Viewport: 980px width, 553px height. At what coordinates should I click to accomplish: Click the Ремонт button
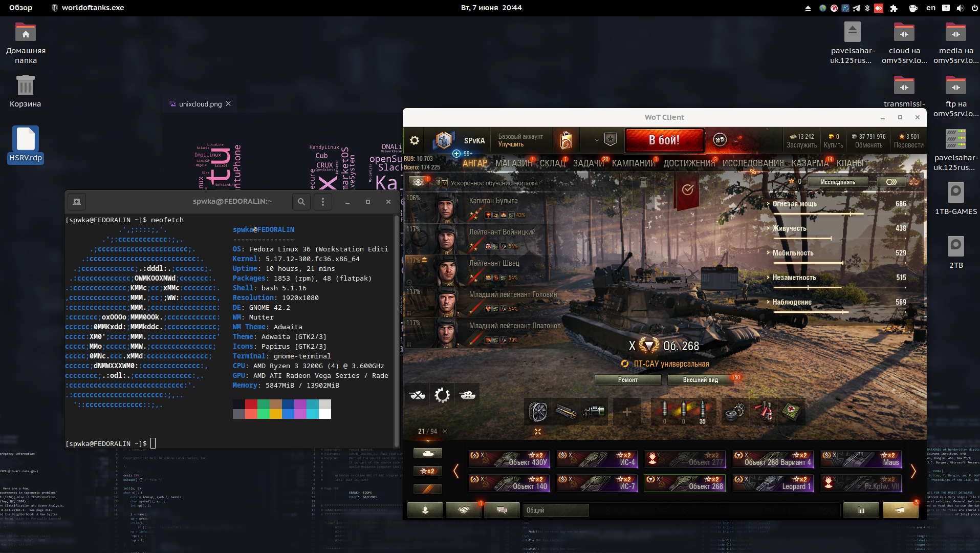[x=627, y=380]
